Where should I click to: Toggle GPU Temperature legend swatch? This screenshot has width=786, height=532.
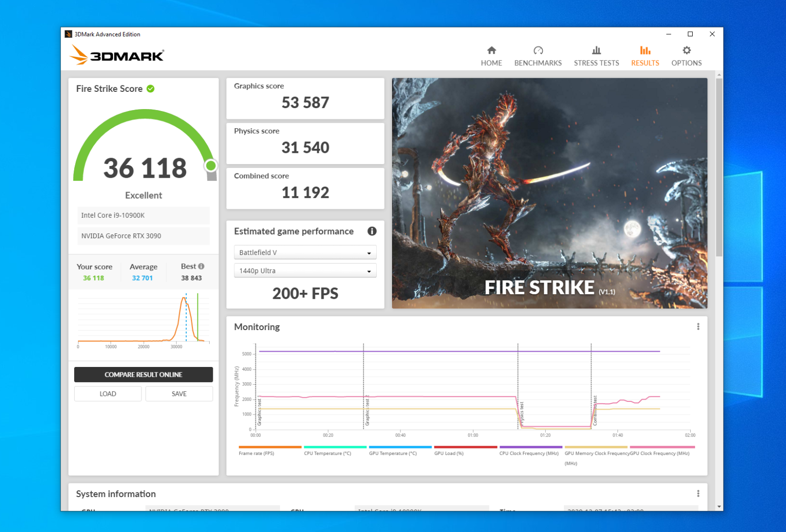[400, 447]
